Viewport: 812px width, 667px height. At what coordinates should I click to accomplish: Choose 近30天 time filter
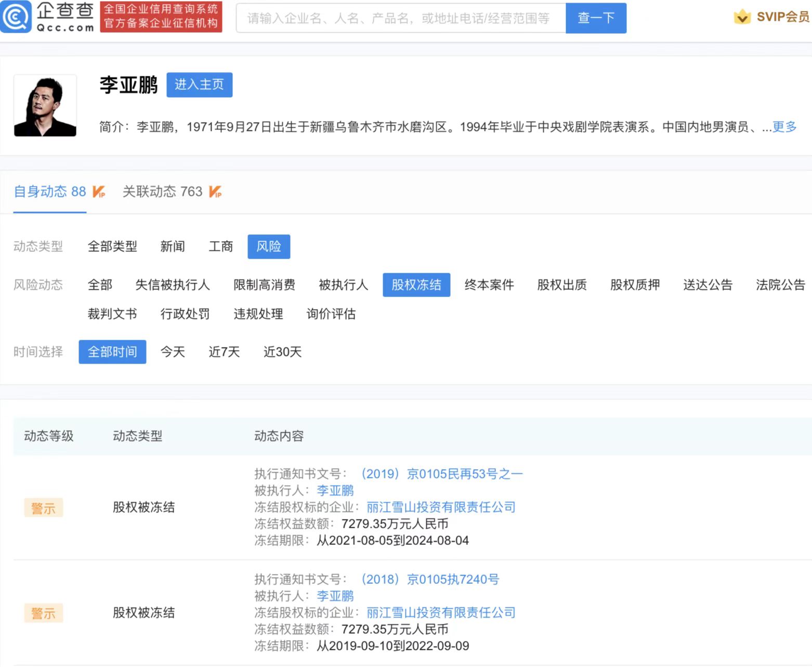[282, 352]
